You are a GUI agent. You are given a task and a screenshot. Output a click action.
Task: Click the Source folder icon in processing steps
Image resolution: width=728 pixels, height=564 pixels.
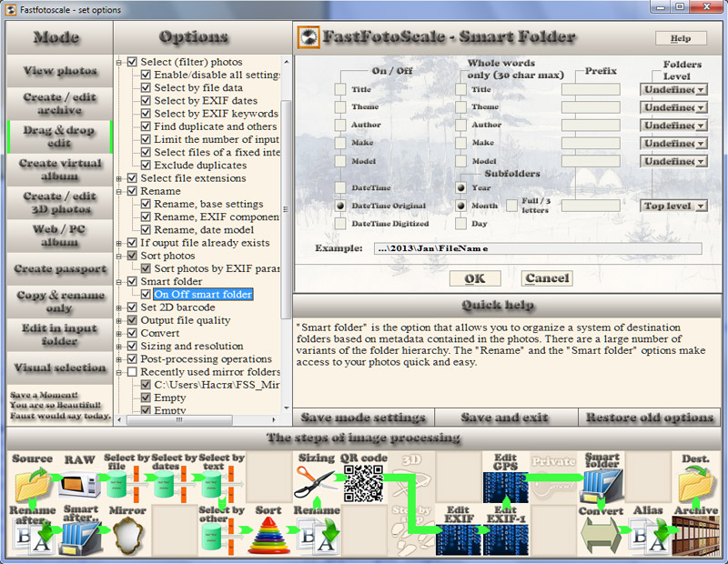coord(33,484)
